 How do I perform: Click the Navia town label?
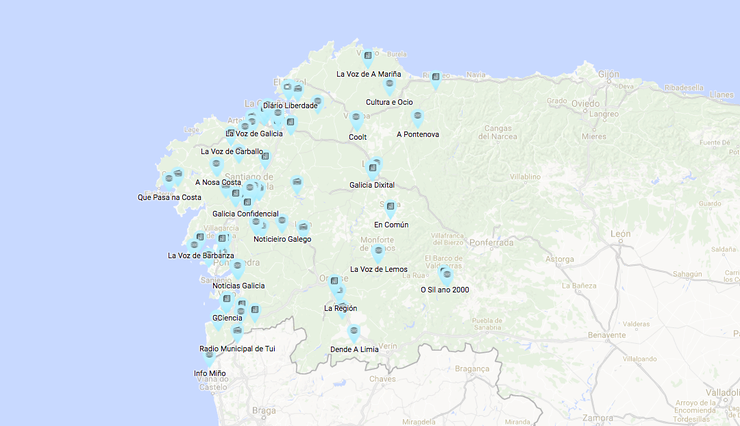(476, 75)
